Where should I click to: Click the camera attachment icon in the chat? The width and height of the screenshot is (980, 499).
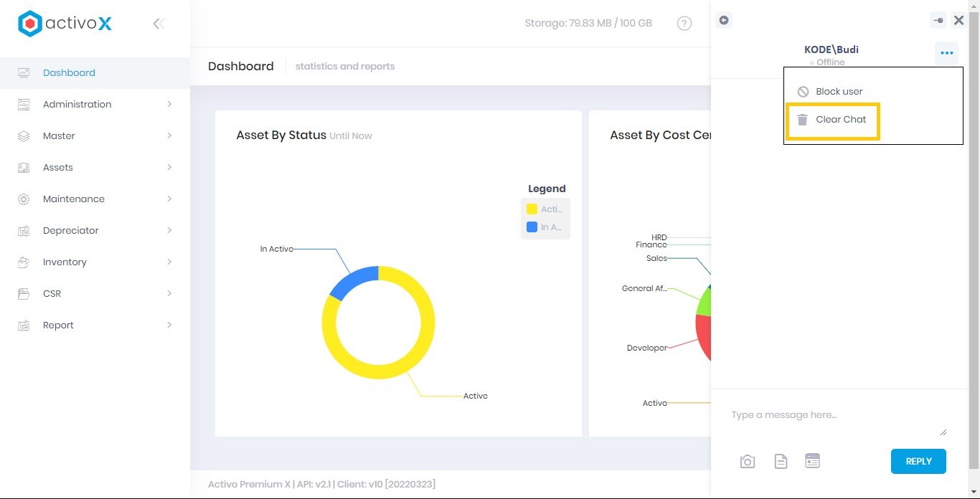click(x=747, y=461)
